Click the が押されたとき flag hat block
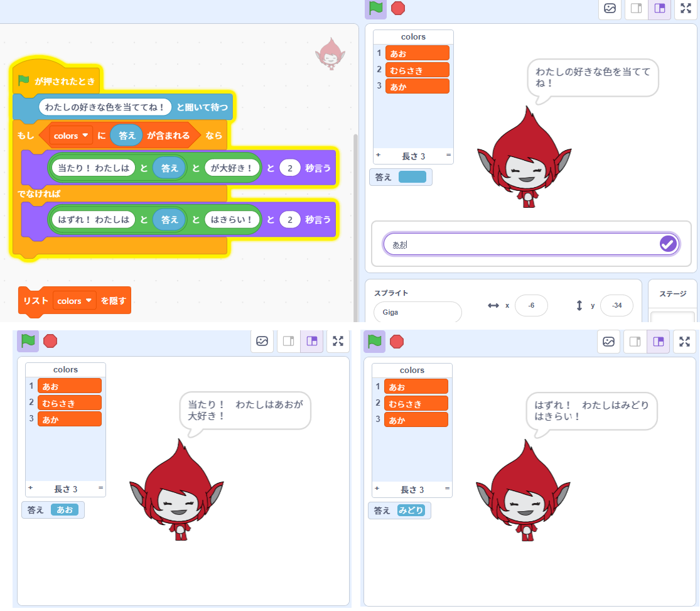700x611 pixels. (57, 81)
